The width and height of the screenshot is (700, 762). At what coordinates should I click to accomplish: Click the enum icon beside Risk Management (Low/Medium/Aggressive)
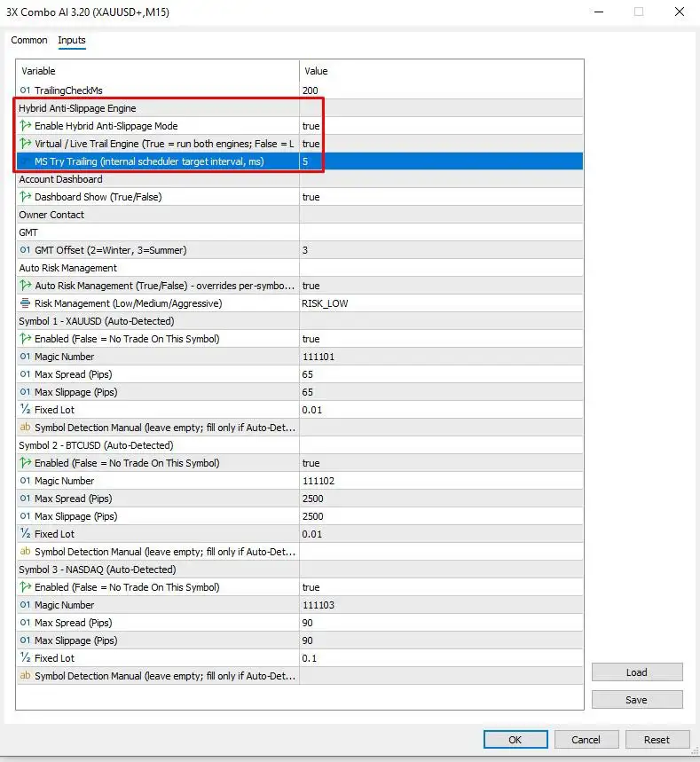[25, 302]
